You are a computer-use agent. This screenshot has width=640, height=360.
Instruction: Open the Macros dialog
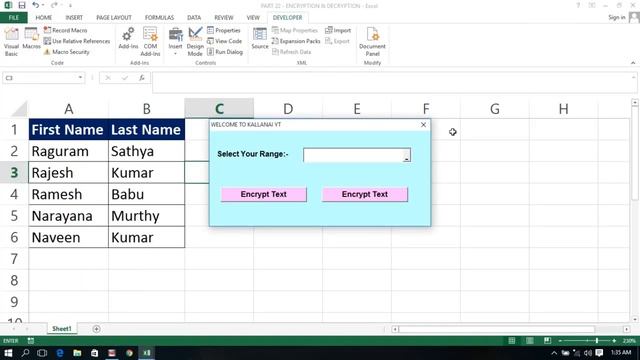(31, 39)
